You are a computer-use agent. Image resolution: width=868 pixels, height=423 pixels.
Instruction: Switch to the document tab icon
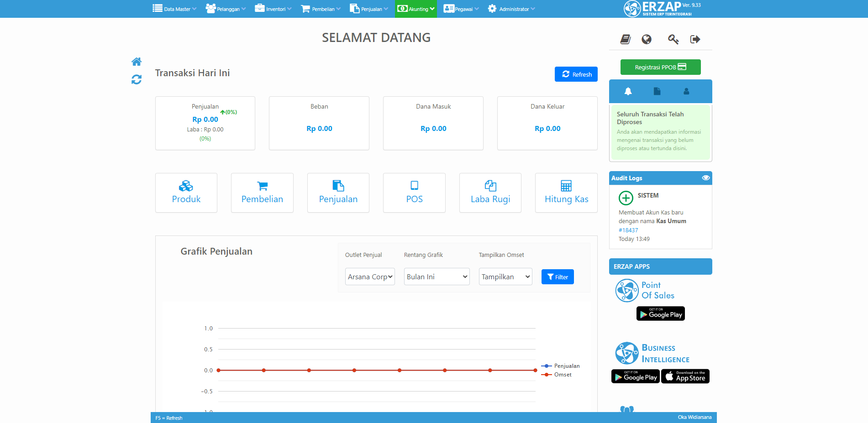pos(657,91)
